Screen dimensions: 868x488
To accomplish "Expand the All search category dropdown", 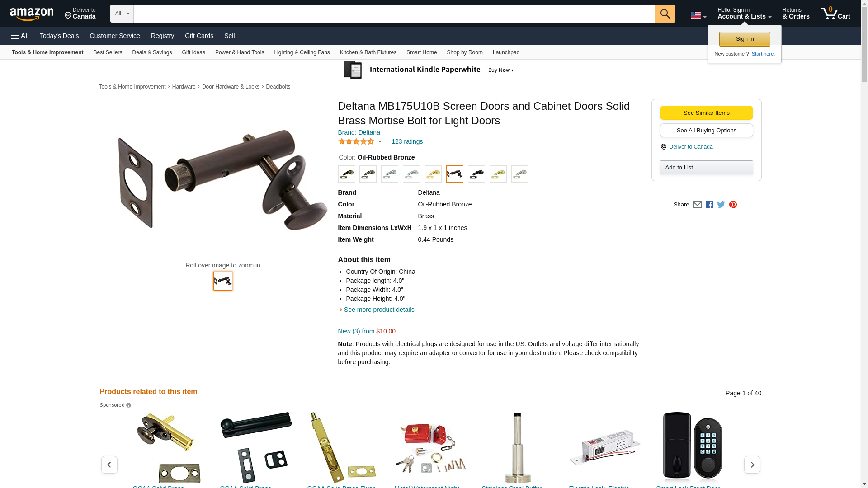I will coord(122,14).
